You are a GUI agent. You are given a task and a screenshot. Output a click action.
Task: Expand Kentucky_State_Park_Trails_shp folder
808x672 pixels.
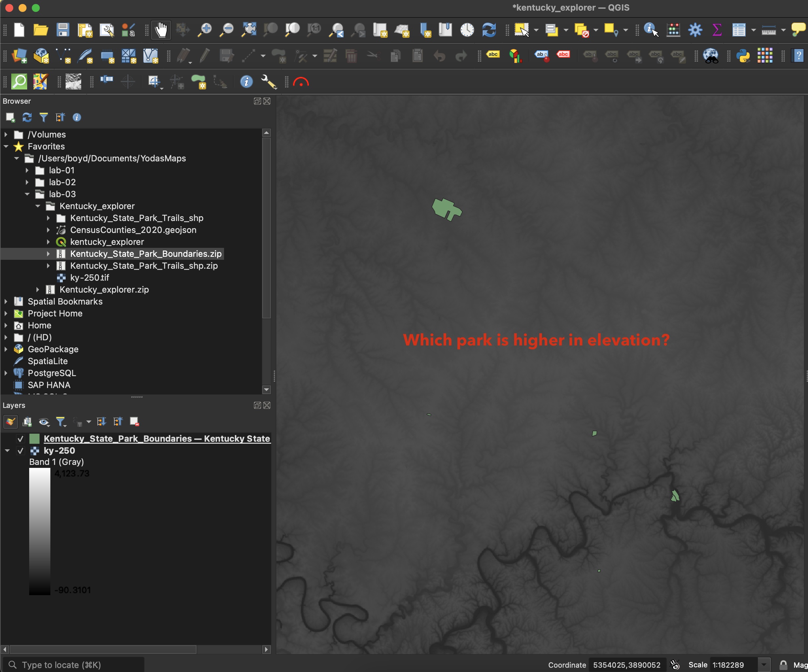pyautogui.click(x=48, y=218)
